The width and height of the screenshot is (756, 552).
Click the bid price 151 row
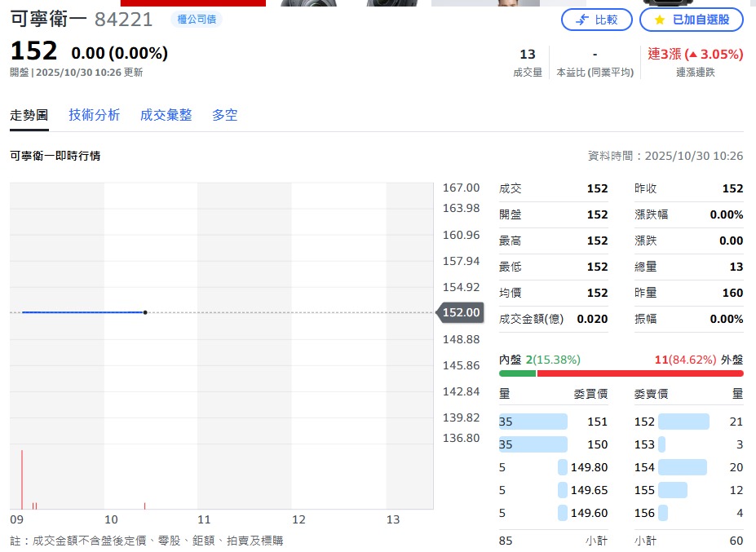click(x=553, y=422)
